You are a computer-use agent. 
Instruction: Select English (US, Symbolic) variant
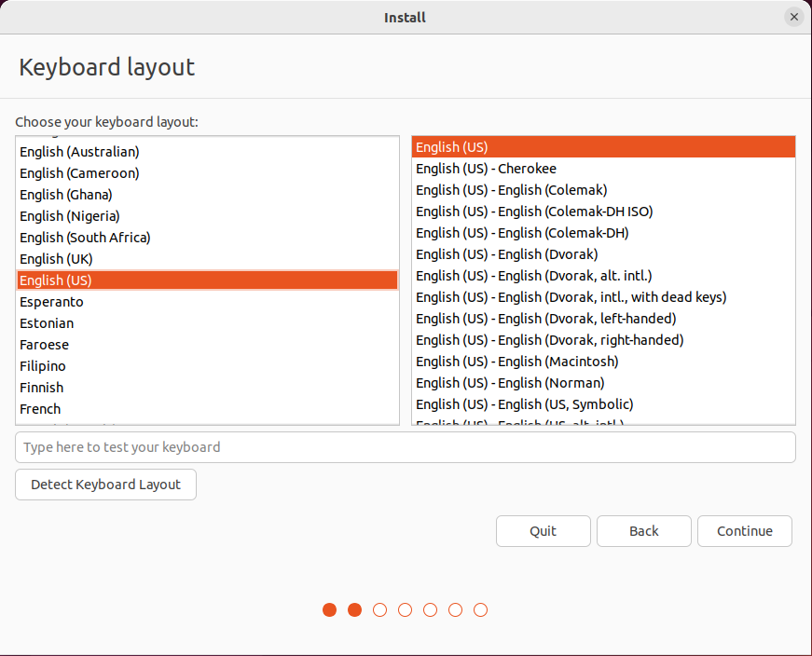tap(603, 404)
